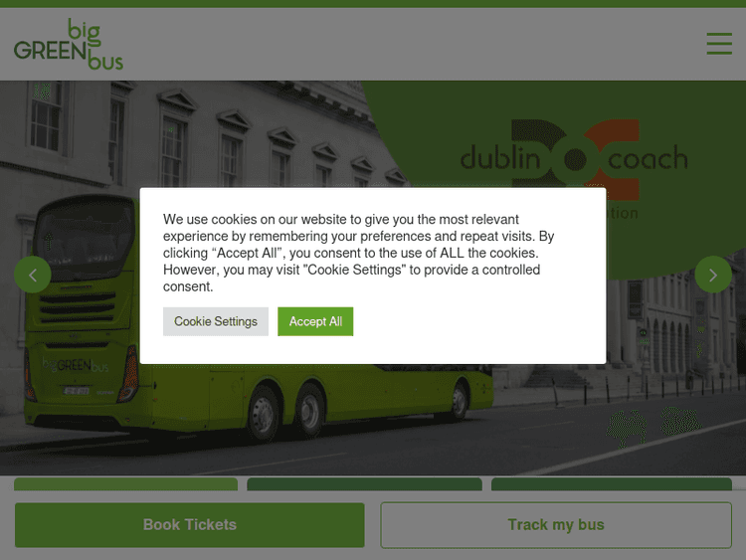This screenshot has height=560, width=746.
Task: Select the middle dark green tab
Action: (364, 484)
